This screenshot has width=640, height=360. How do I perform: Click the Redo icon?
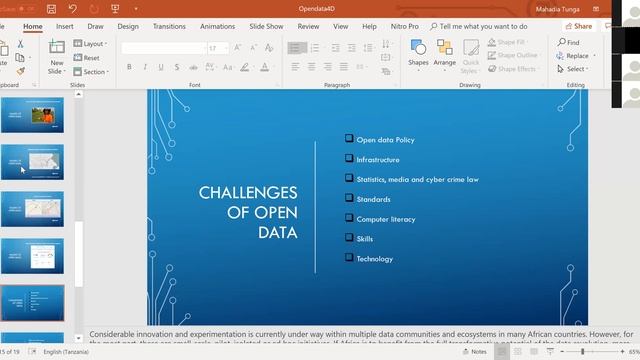(94, 9)
